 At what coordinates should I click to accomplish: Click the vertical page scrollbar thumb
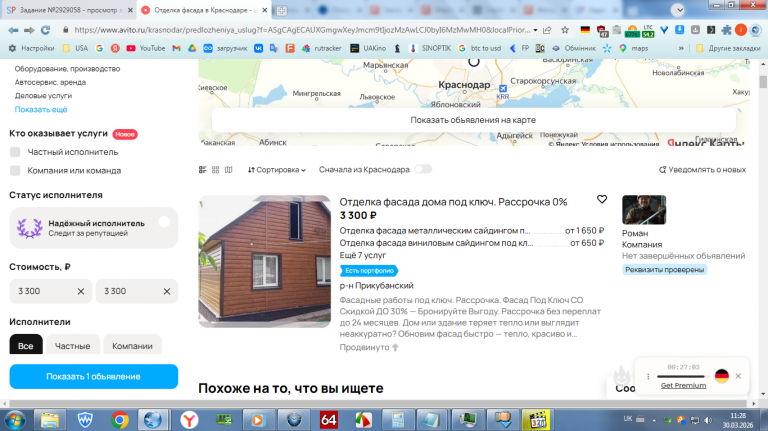[763, 82]
